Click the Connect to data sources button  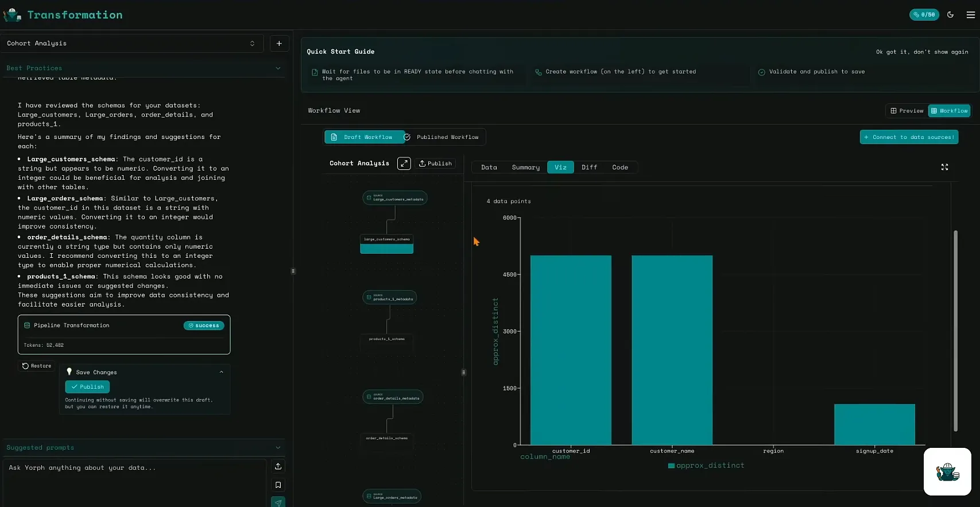tap(909, 137)
